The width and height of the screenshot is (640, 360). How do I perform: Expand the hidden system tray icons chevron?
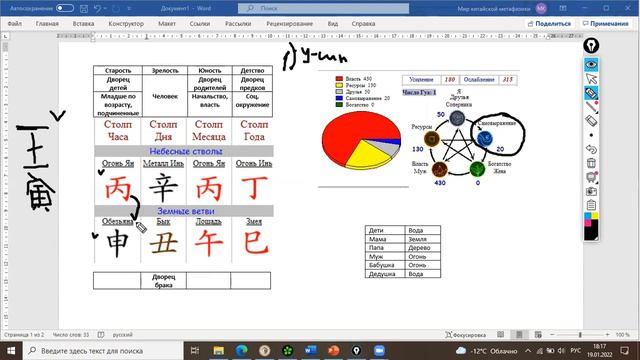click(528, 351)
